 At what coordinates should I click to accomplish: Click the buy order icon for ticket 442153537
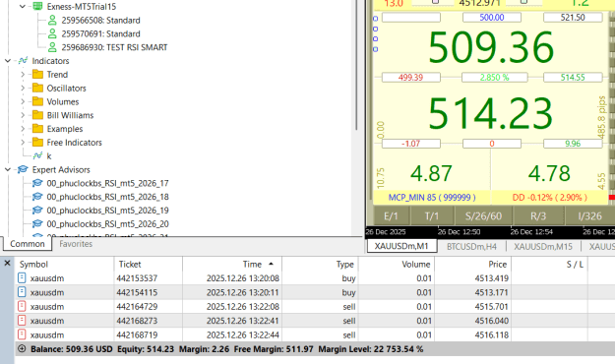click(22, 278)
